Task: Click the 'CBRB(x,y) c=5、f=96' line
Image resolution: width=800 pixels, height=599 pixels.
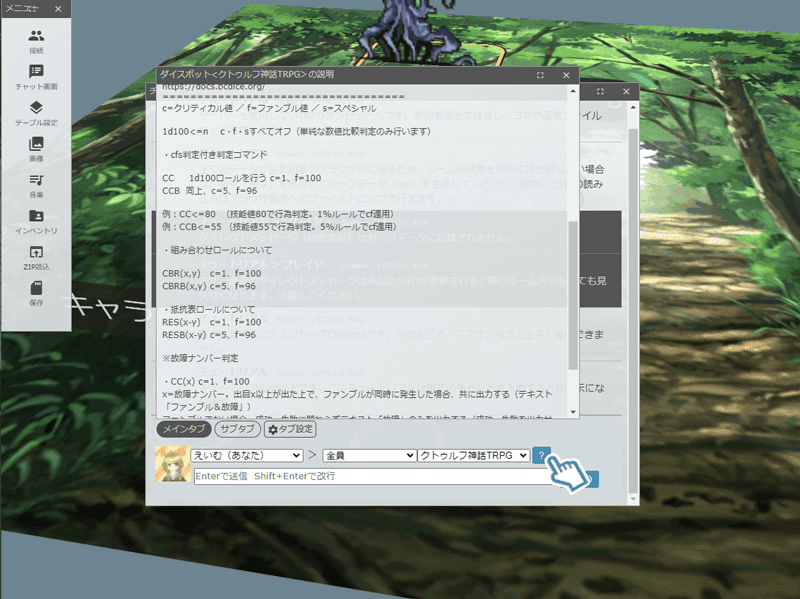Action: pyautogui.click(x=209, y=286)
